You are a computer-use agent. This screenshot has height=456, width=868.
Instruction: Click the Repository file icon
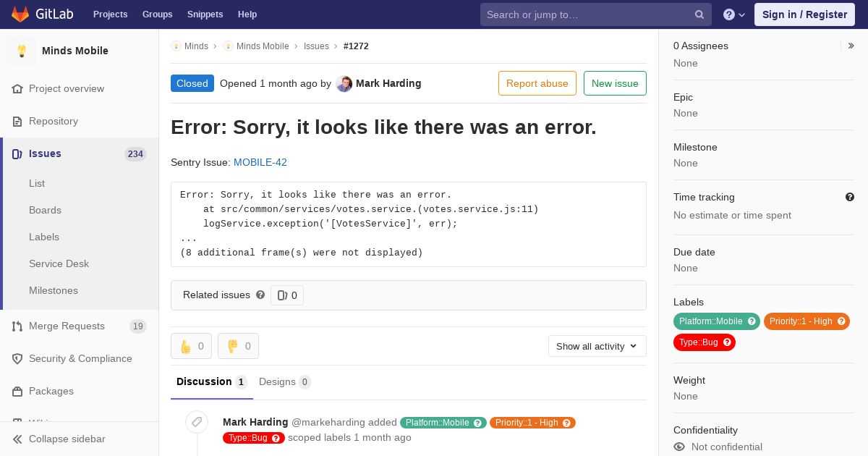pyautogui.click(x=18, y=121)
